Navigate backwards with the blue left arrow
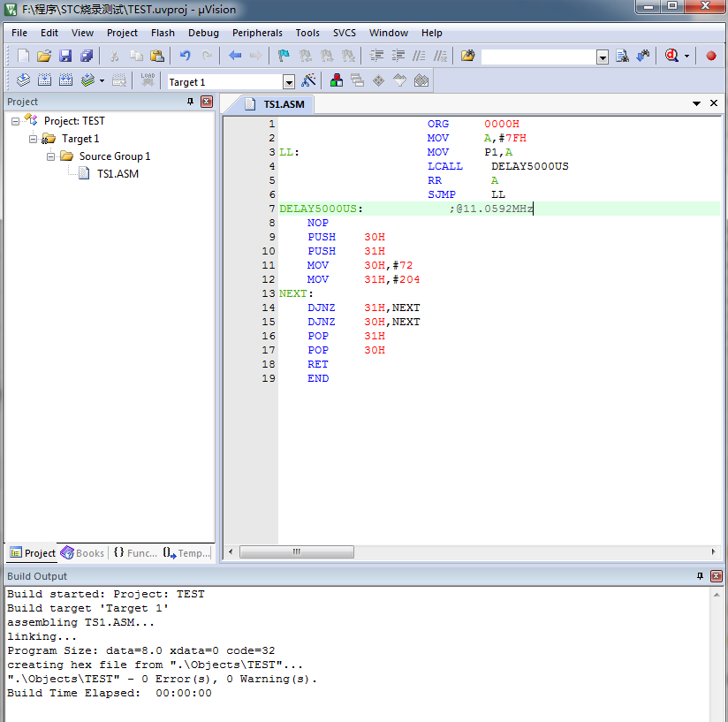This screenshot has width=728, height=722. pyautogui.click(x=235, y=57)
